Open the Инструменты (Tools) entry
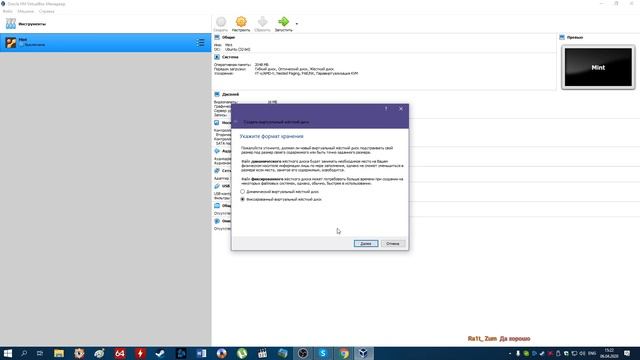640x360 pixels. (105, 24)
